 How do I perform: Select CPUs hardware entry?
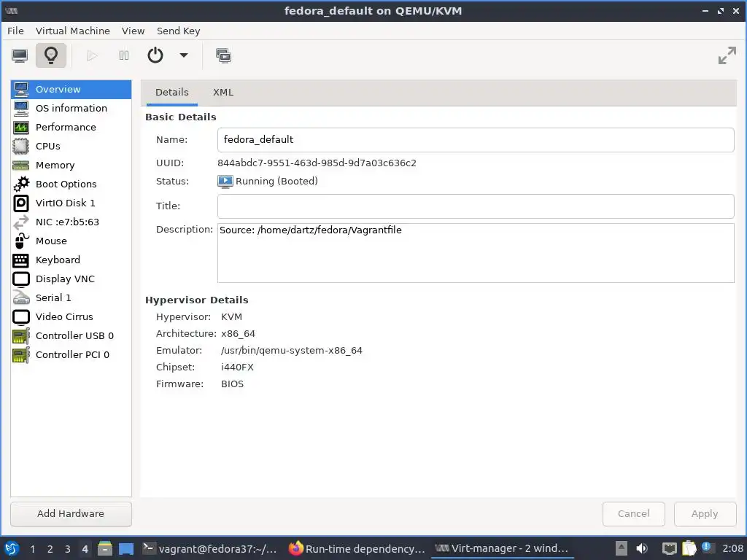point(71,146)
